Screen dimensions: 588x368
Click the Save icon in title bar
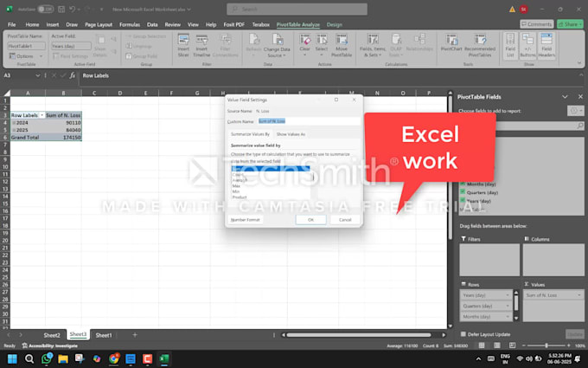61,9
